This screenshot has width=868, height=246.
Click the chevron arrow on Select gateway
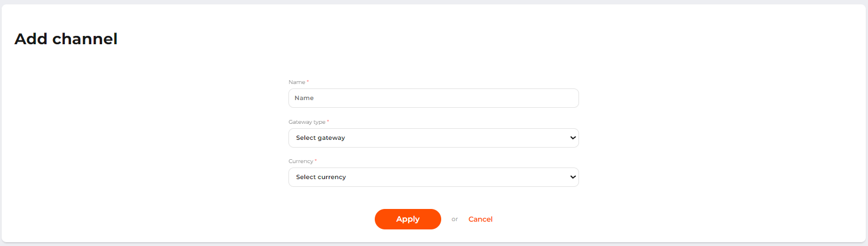tap(572, 138)
